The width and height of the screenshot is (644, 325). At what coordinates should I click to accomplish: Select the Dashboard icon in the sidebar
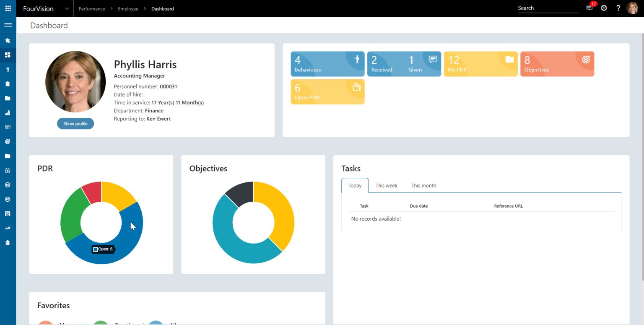coord(8,55)
